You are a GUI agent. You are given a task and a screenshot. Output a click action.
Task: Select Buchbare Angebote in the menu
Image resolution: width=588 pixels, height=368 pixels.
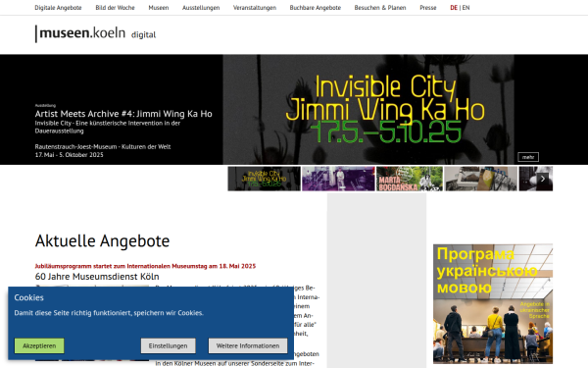(x=316, y=8)
